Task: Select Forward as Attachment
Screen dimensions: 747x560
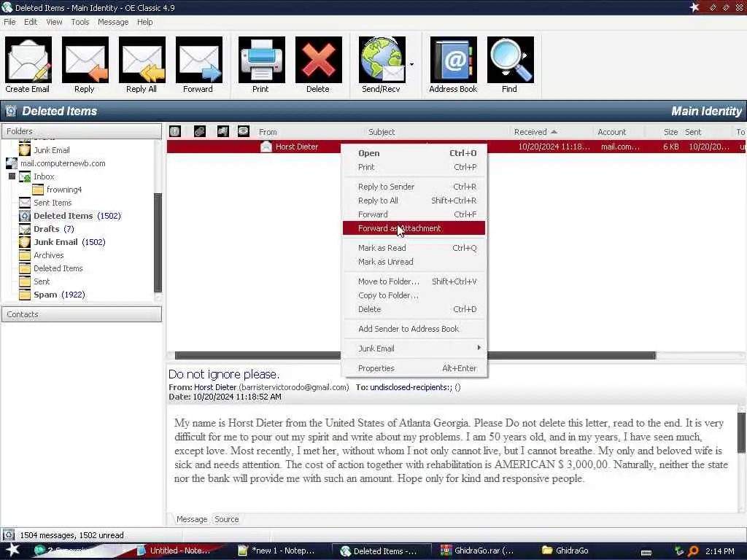Action: tap(414, 228)
